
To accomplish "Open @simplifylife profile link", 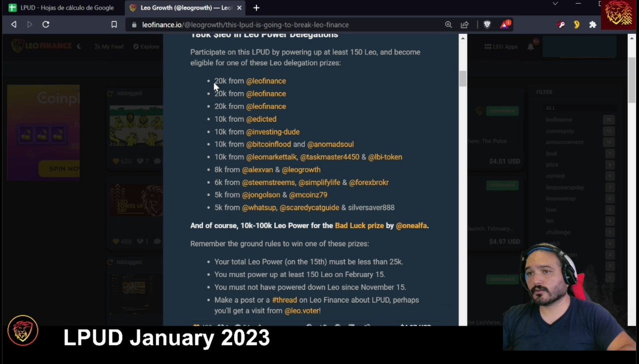I will coord(319,182).
